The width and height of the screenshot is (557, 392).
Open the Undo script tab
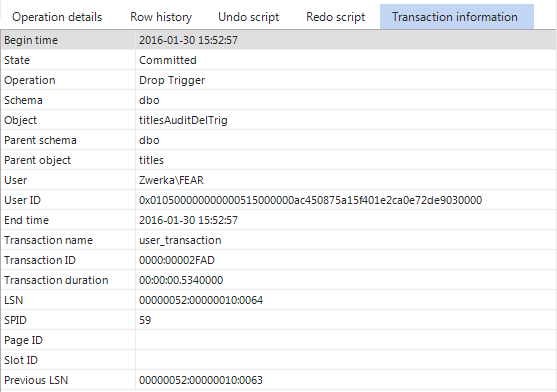click(x=249, y=17)
